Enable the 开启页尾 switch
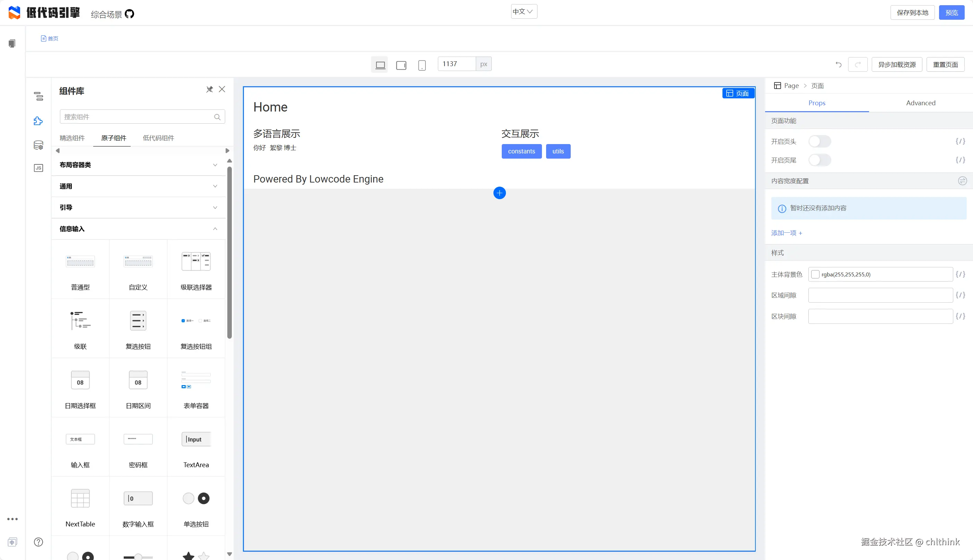973x560 pixels. [819, 160]
